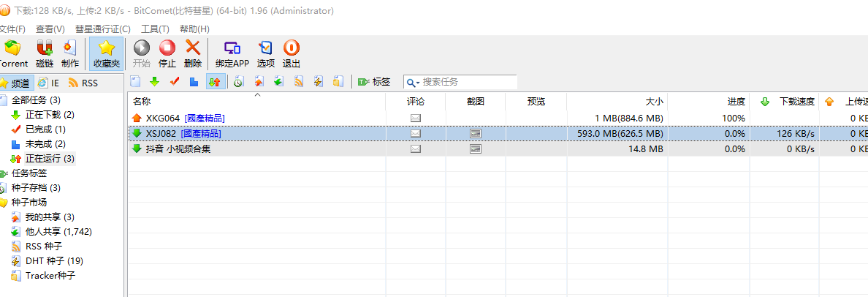Filter unfinished tasks with blue block icon
This screenshot has height=297, width=868.
tap(194, 82)
